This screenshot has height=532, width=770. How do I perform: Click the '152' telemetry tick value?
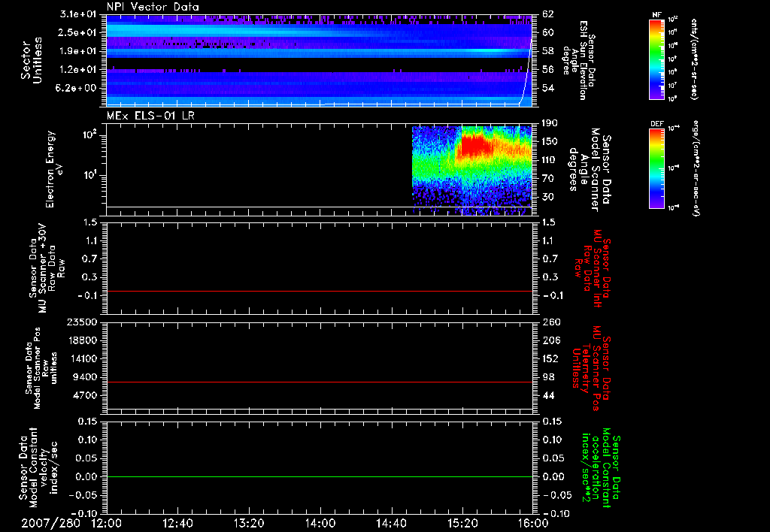(x=550, y=358)
